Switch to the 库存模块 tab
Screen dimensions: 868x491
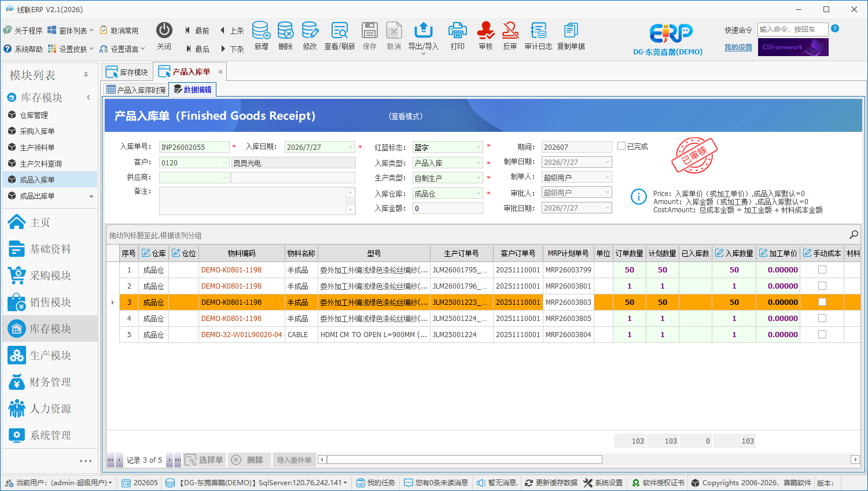[x=127, y=72]
